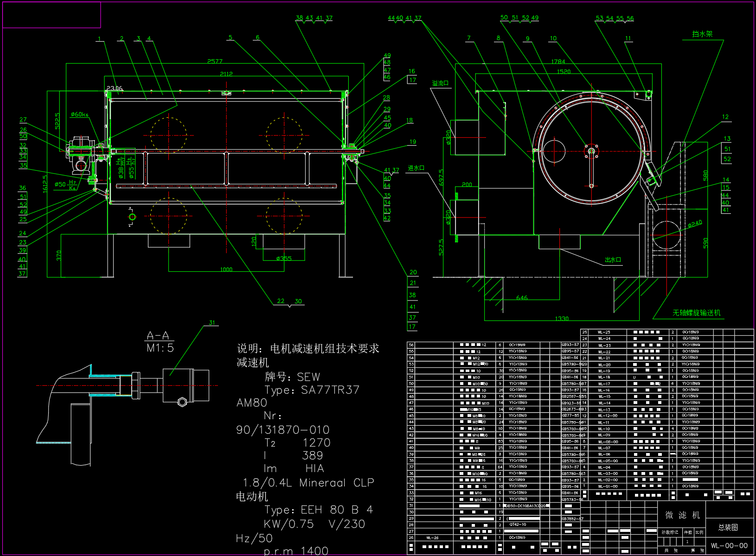The width and height of the screenshot is (756, 556).
Task: Click the 1612.5 height dimension
Action: [45, 184]
